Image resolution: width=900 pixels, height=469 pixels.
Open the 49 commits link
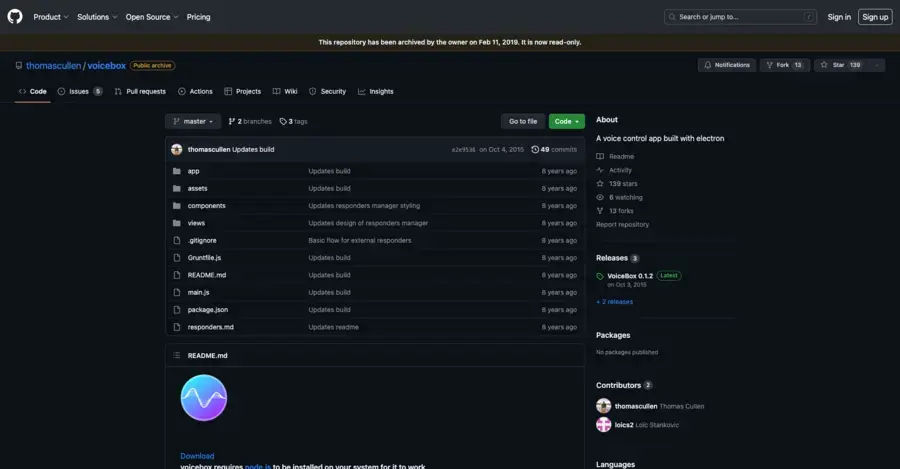click(x=554, y=149)
